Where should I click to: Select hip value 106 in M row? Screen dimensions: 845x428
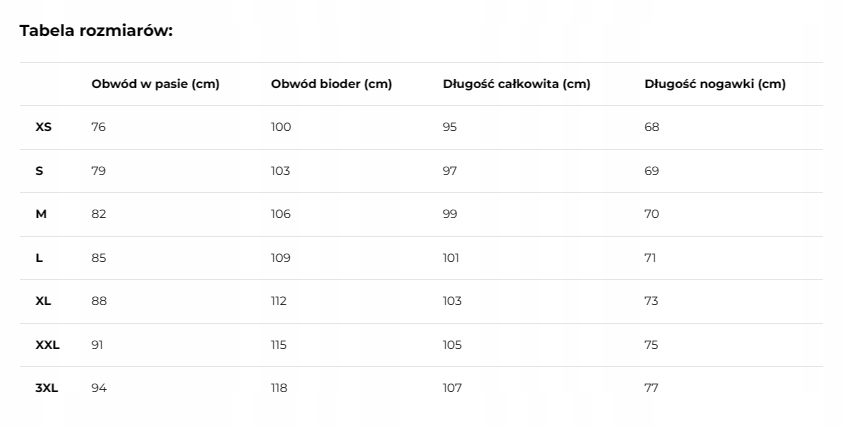tap(280, 214)
